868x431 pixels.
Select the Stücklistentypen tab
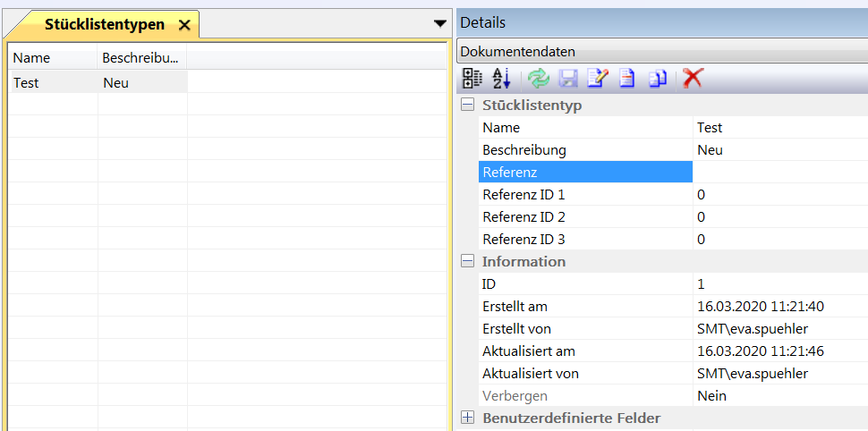[104, 25]
